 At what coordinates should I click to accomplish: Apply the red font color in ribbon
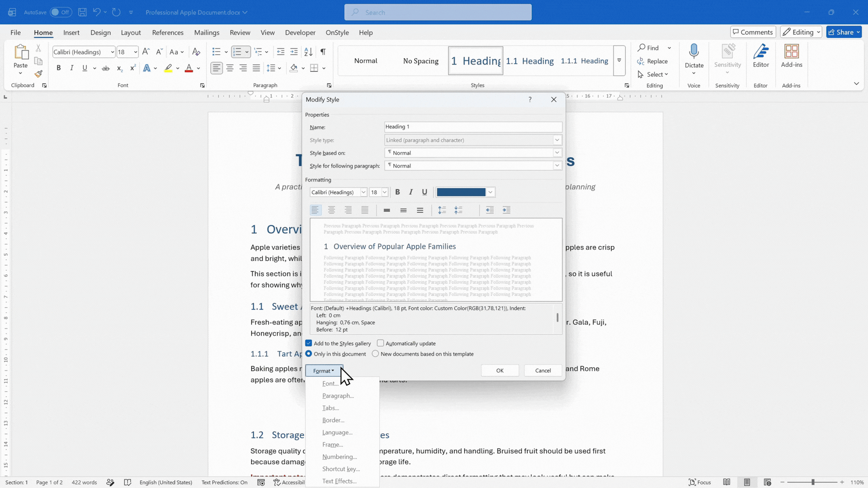coord(189,68)
